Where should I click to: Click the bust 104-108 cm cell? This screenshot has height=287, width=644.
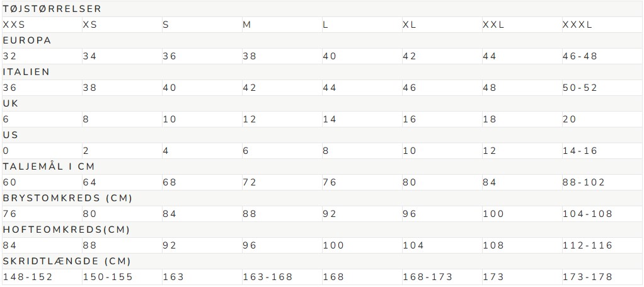[587, 214]
